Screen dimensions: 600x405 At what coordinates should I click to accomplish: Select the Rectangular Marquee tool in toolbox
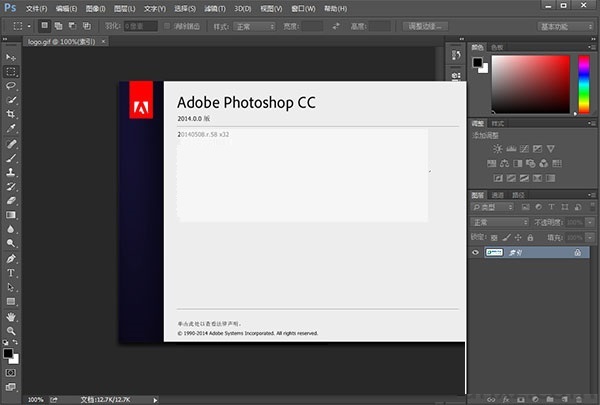pos(11,72)
